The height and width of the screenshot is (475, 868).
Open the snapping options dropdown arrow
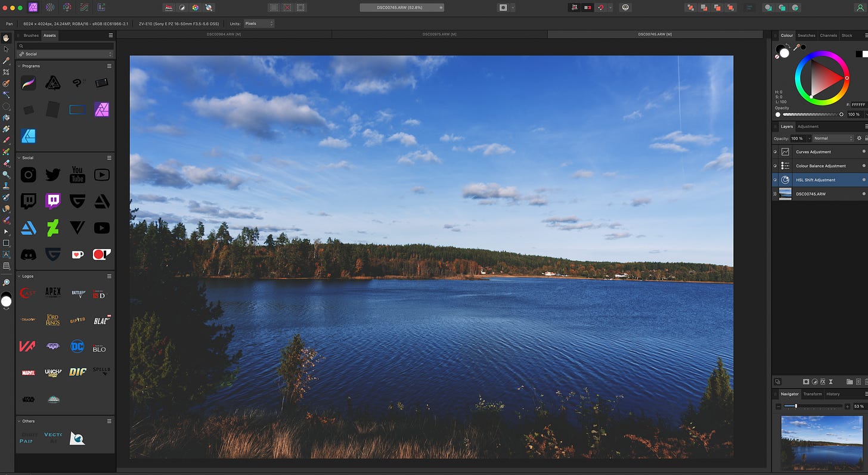[610, 8]
